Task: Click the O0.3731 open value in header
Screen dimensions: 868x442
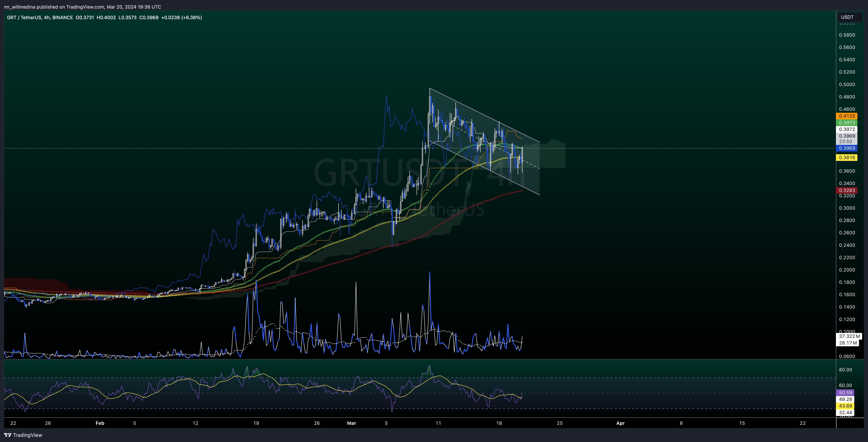Action: (84, 18)
